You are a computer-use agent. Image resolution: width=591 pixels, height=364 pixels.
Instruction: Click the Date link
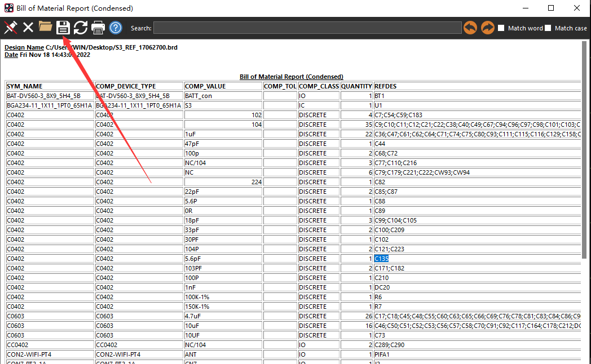coord(11,55)
